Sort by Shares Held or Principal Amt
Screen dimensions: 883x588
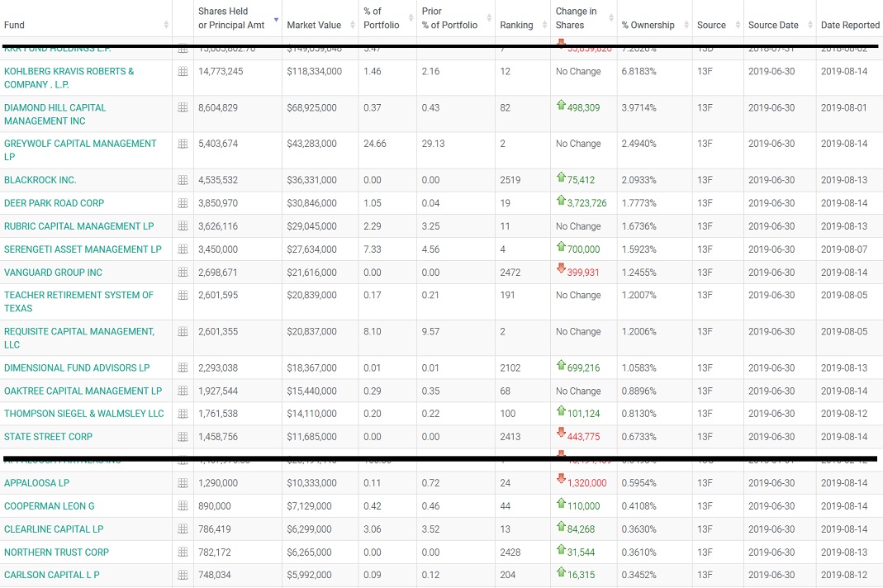pos(231,18)
